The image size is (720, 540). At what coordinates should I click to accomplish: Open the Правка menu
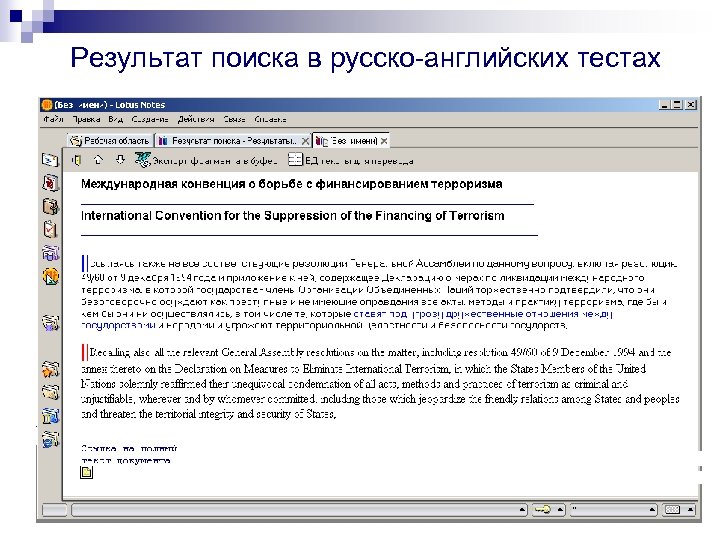(x=86, y=119)
